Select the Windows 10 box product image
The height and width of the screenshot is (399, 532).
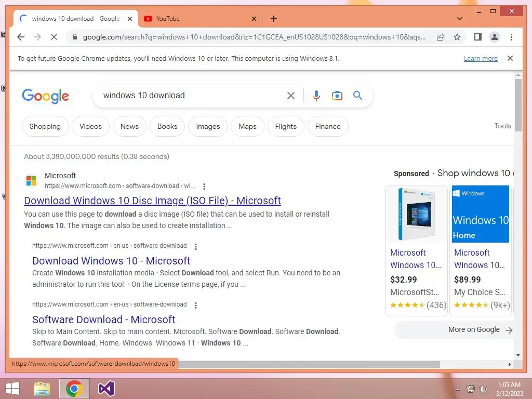(416, 214)
